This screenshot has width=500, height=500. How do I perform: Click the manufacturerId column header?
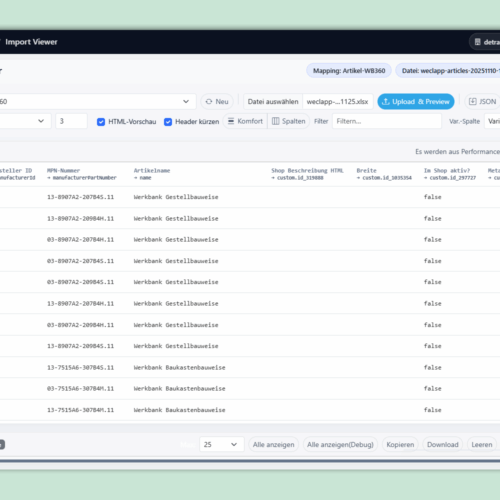pyautogui.click(x=17, y=174)
